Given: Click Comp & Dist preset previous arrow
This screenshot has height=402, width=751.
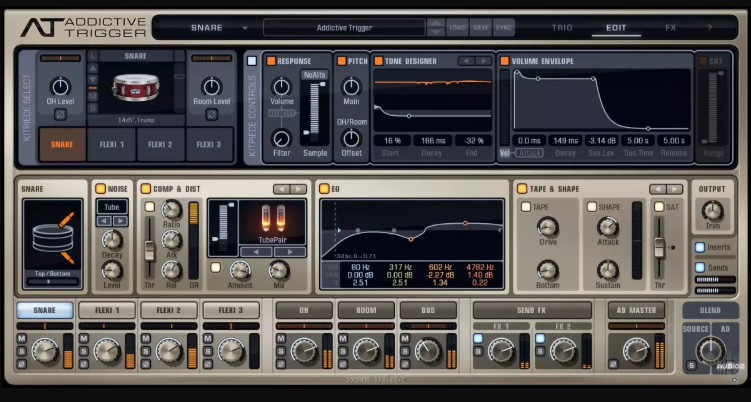Looking at the screenshot, I should [282, 189].
